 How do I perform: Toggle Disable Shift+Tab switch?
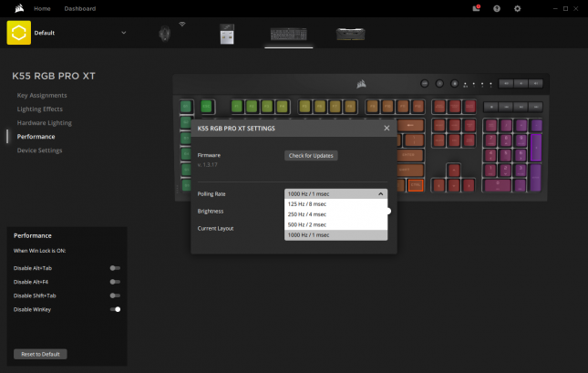[115, 295]
